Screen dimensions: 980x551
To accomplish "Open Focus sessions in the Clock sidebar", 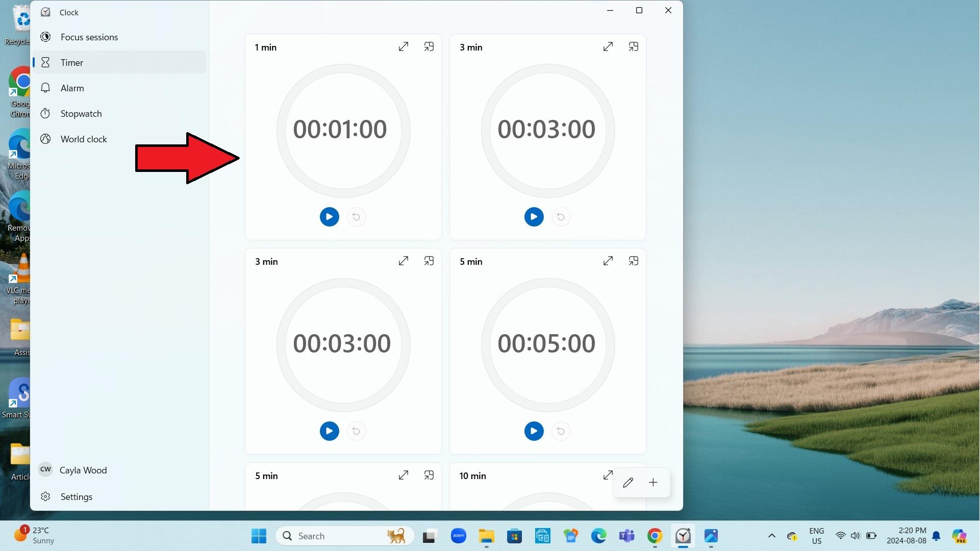I will coord(119,37).
